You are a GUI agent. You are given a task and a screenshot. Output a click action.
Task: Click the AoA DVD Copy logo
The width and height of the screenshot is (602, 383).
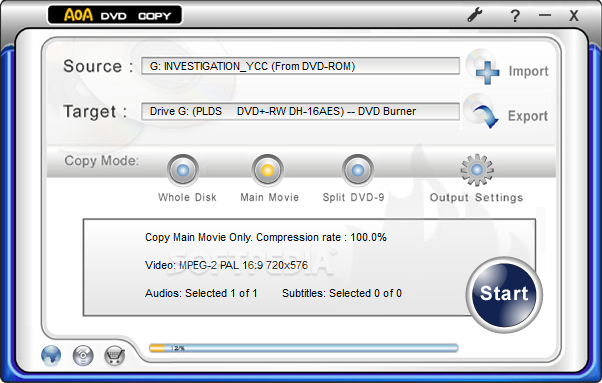coord(115,15)
